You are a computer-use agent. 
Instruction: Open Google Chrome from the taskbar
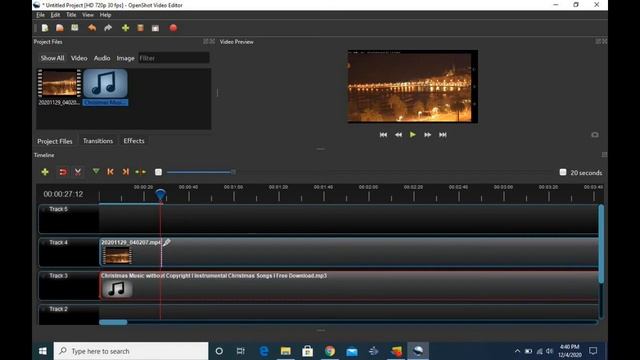(330, 351)
